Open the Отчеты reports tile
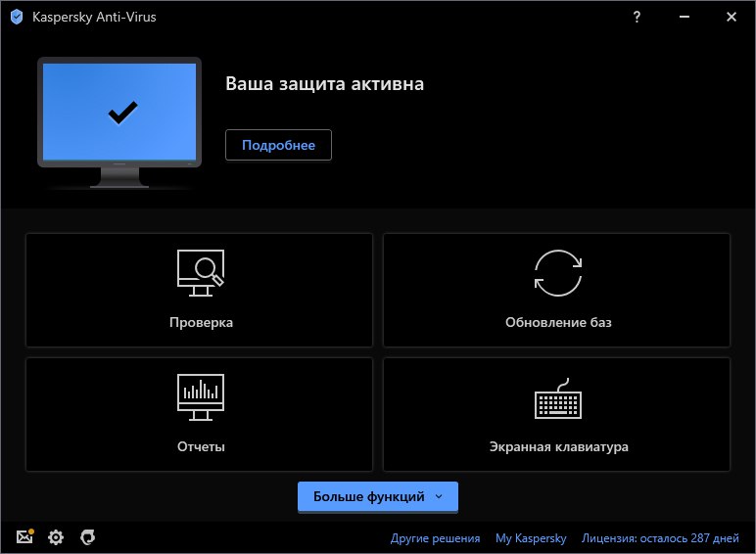This screenshot has width=756, height=554. tap(199, 414)
